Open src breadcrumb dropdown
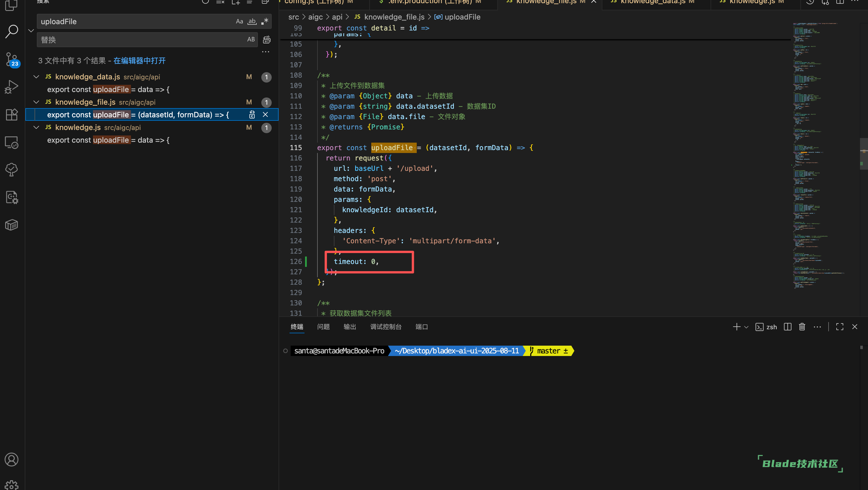Image resolution: width=868 pixels, height=490 pixels. [294, 17]
